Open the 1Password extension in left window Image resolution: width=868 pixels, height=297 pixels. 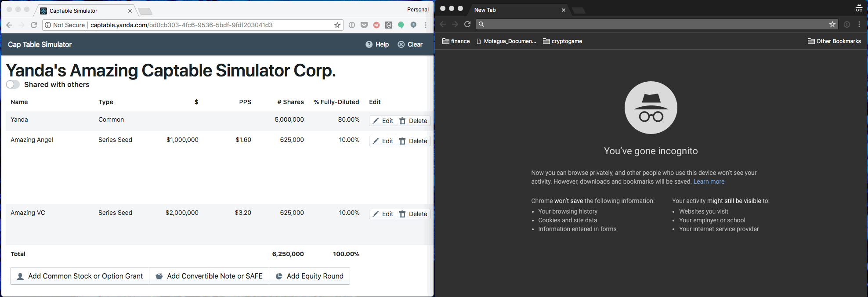(352, 25)
